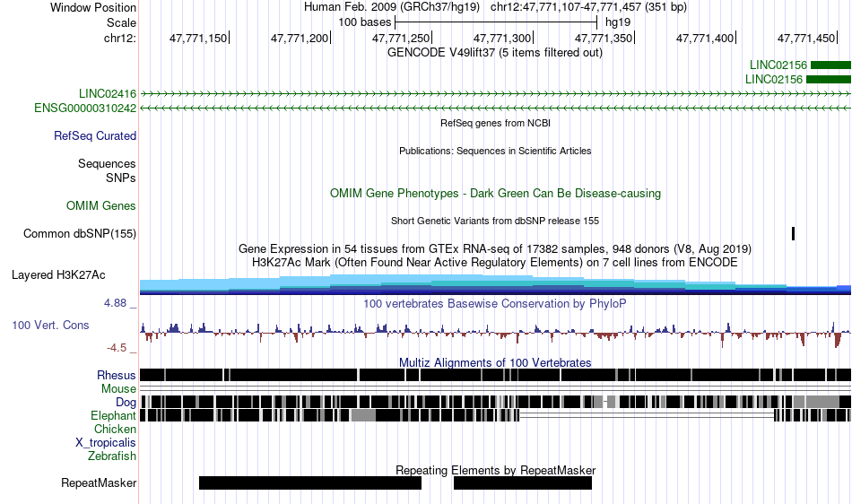Image resolution: width=852 pixels, height=504 pixels.
Task: Click the 47,771,150 ruler position
Action: click(198, 38)
